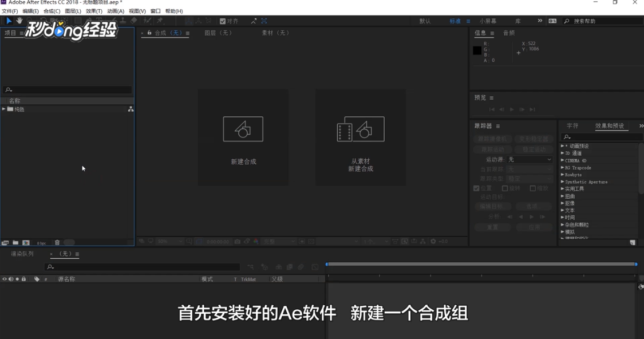This screenshot has width=644, height=339.
Task: Open the project flowchart view icon
Action: [x=131, y=109]
